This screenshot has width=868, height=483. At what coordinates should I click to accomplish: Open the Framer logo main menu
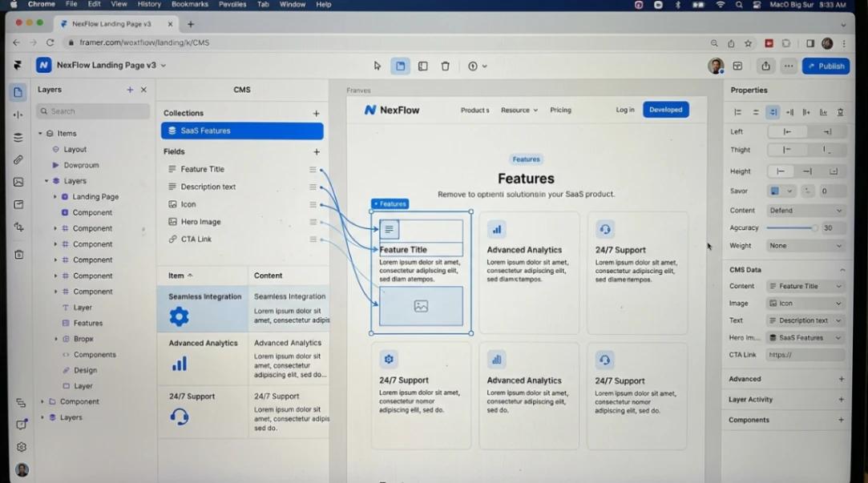click(x=18, y=66)
